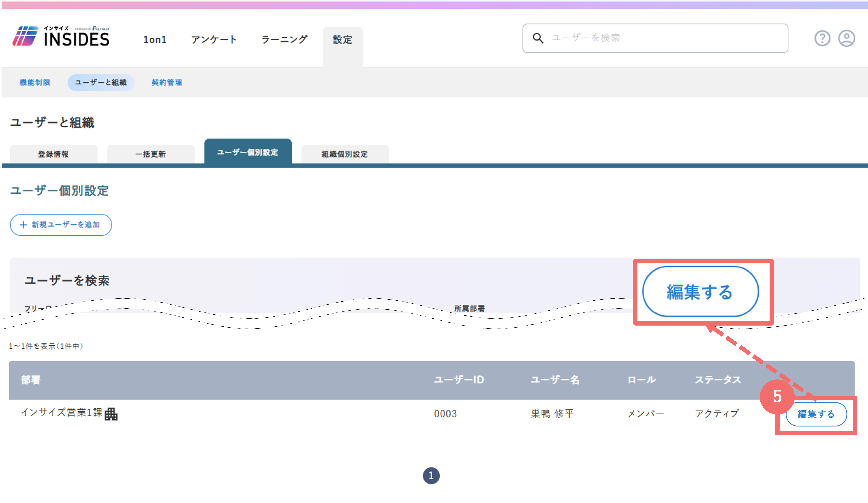Image resolution: width=868 pixels, height=503 pixels.
Task: Open the アンケート menu
Action: (214, 40)
